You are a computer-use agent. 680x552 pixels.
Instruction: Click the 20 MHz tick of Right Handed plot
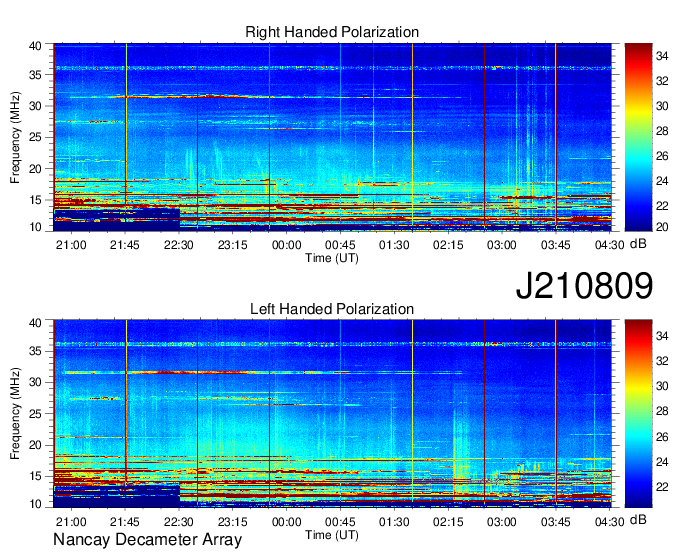pos(35,169)
